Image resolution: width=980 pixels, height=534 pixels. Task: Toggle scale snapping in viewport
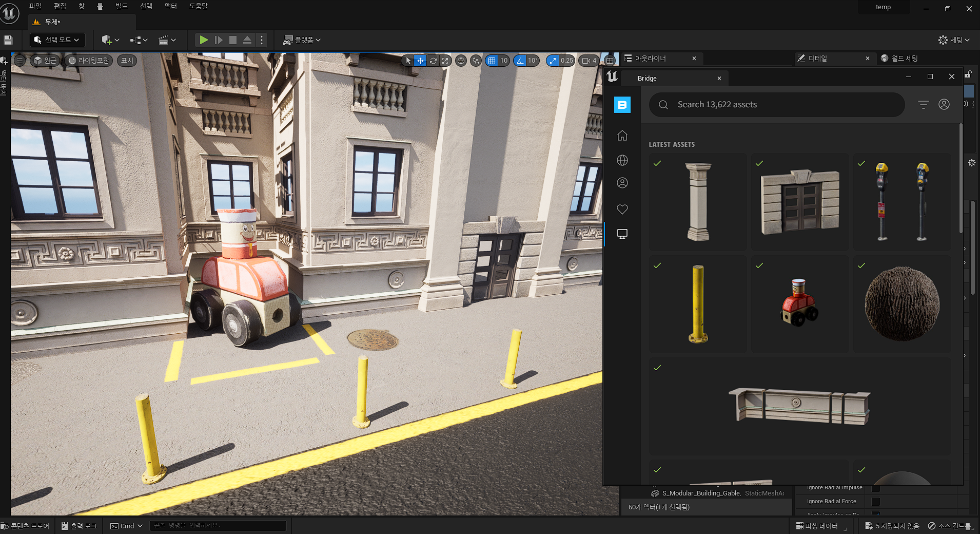[x=553, y=61]
